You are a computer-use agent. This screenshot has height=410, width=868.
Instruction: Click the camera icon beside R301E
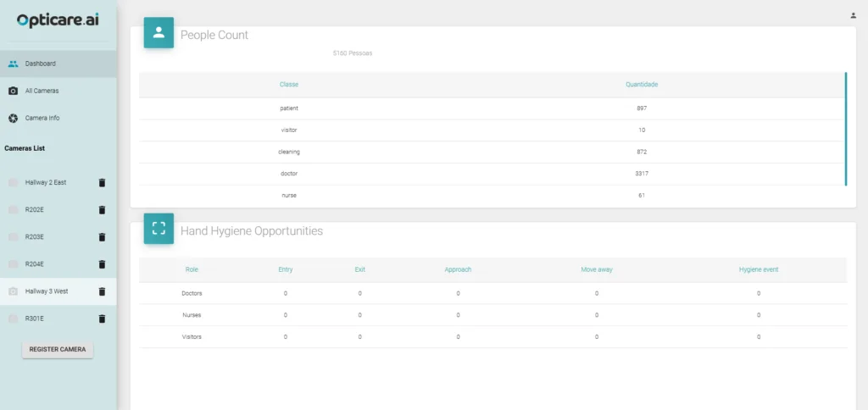[x=14, y=319]
